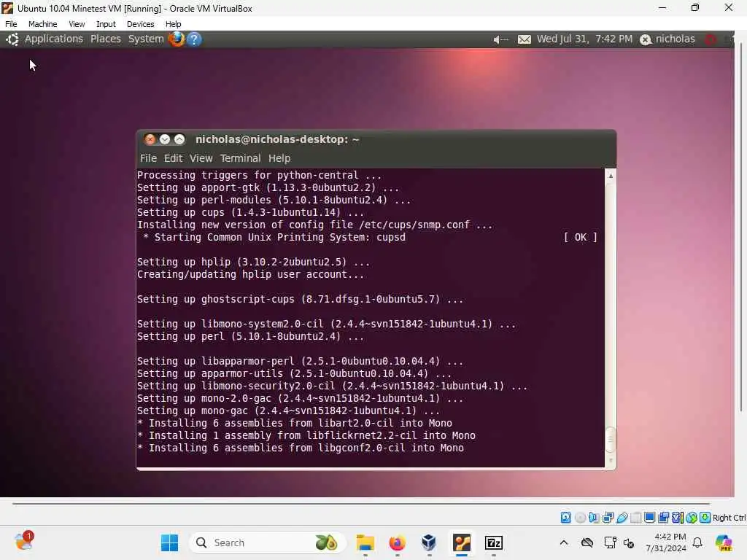This screenshot has width=747, height=560.
Task: Open 7-Zip from the taskbar
Action: pyautogui.click(x=494, y=542)
